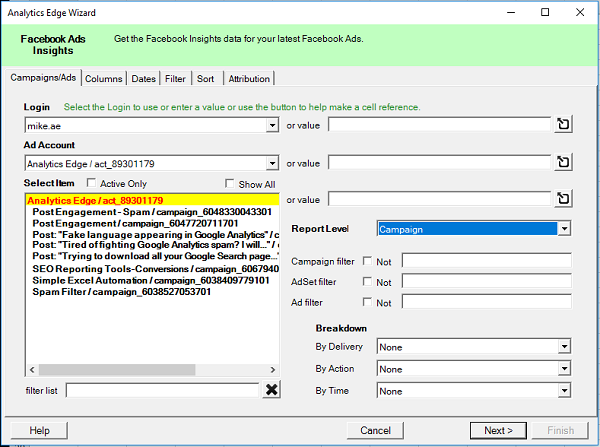Select the Campaigns/Ads tab
The image size is (600, 447).
coord(43,78)
